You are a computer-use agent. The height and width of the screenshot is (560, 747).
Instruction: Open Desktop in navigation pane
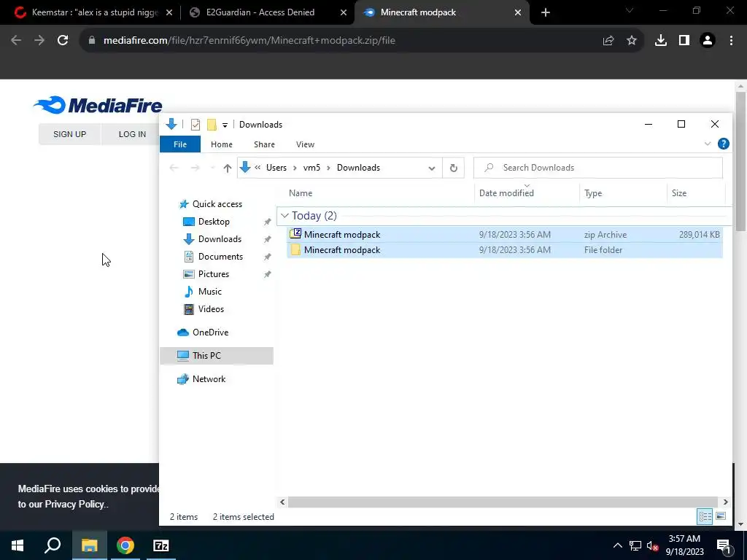pos(214,222)
